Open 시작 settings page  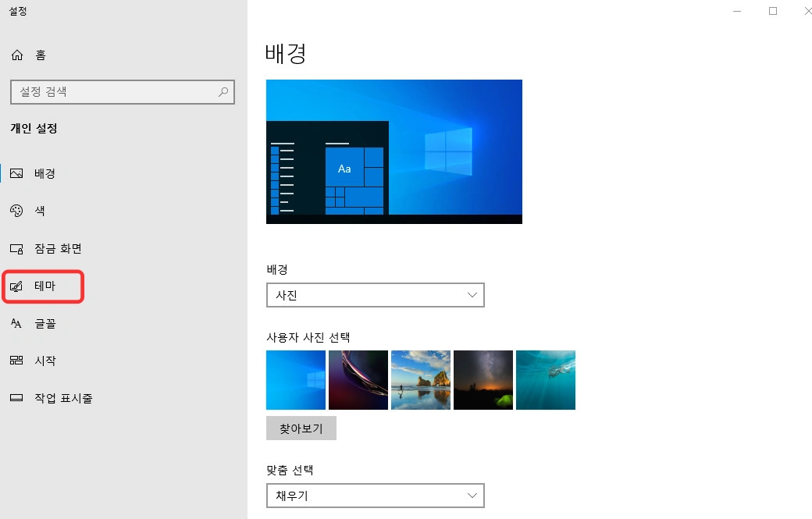click(123, 361)
